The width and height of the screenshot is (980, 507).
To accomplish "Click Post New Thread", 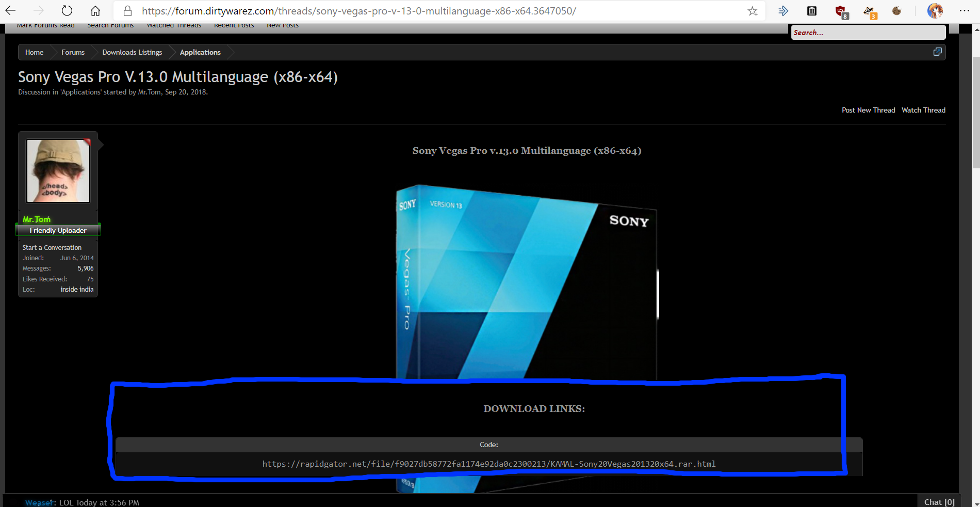I will [x=868, y=110].
